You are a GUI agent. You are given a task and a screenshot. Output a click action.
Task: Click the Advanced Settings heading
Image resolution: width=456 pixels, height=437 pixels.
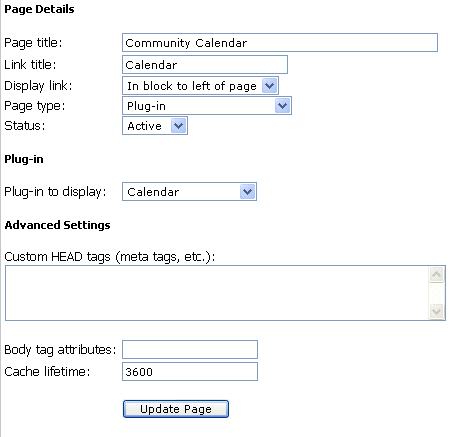click(57, 225)
